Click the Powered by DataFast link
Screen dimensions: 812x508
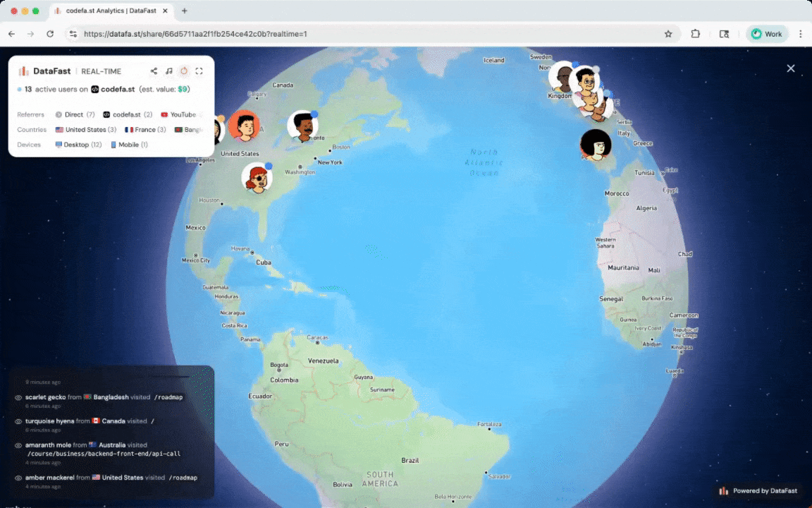pyautogui.click(x=761, y=490)
